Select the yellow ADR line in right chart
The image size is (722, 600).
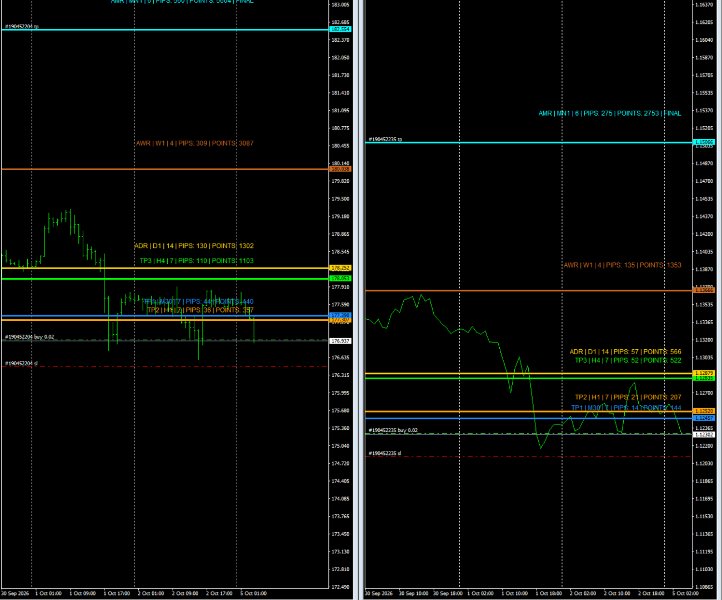coord(529,373)
